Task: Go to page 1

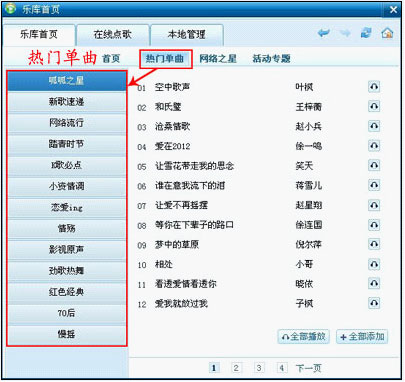Action: pos(213,368)
